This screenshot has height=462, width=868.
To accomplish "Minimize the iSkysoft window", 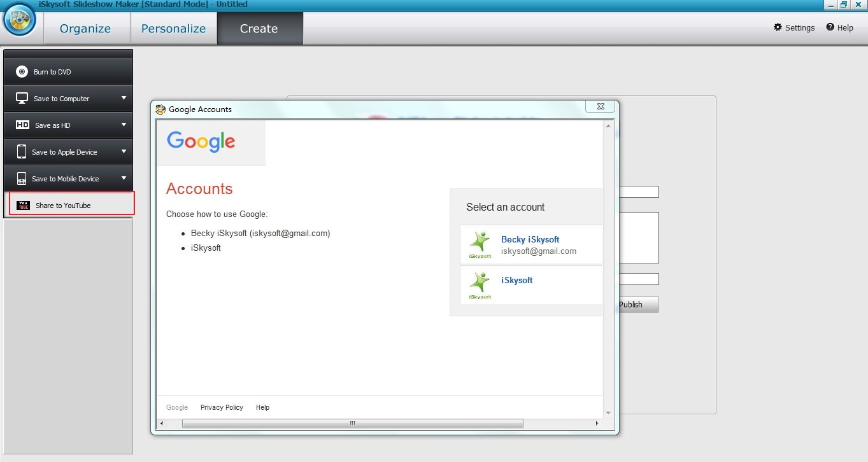I will (x=831, y=4).
